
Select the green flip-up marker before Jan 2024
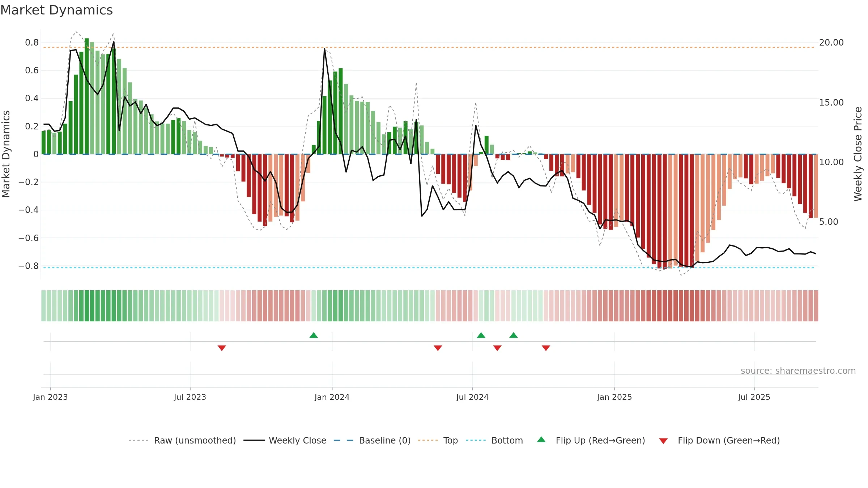[x=314, y=335]
